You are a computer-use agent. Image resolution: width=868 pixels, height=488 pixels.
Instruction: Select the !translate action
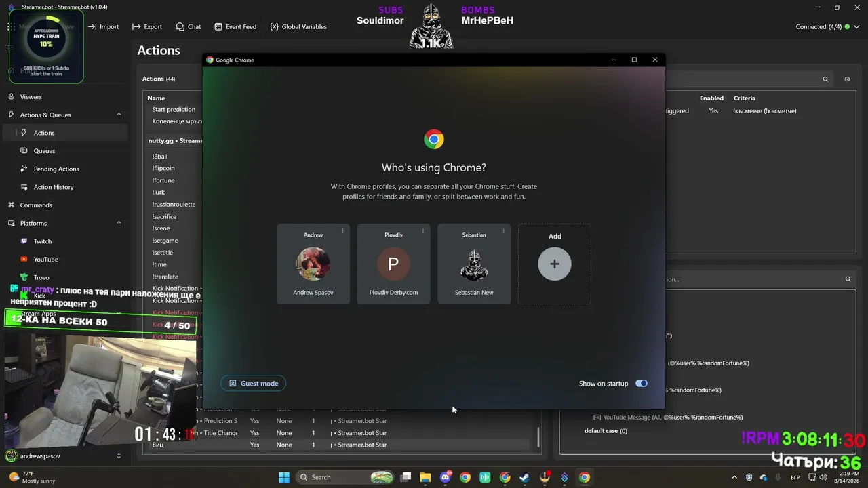click(x=165, y=277)
